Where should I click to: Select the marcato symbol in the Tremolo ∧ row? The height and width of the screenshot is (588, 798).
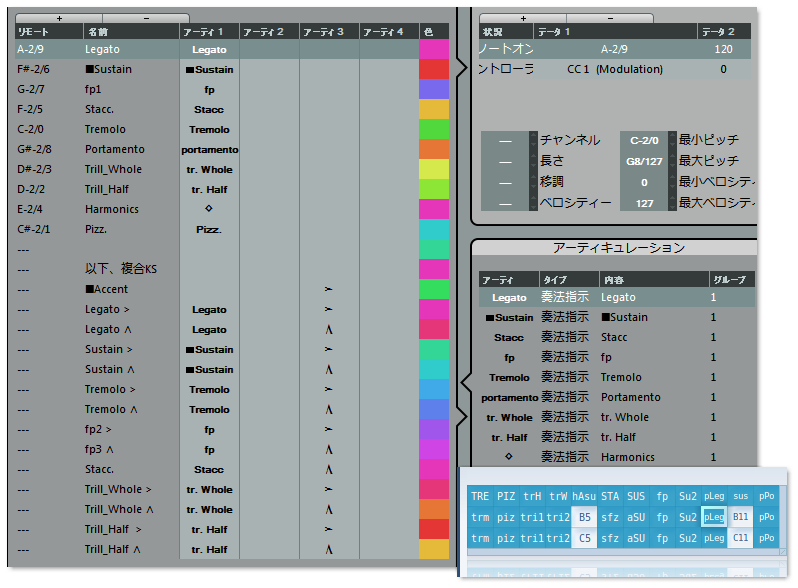point(329,409)
